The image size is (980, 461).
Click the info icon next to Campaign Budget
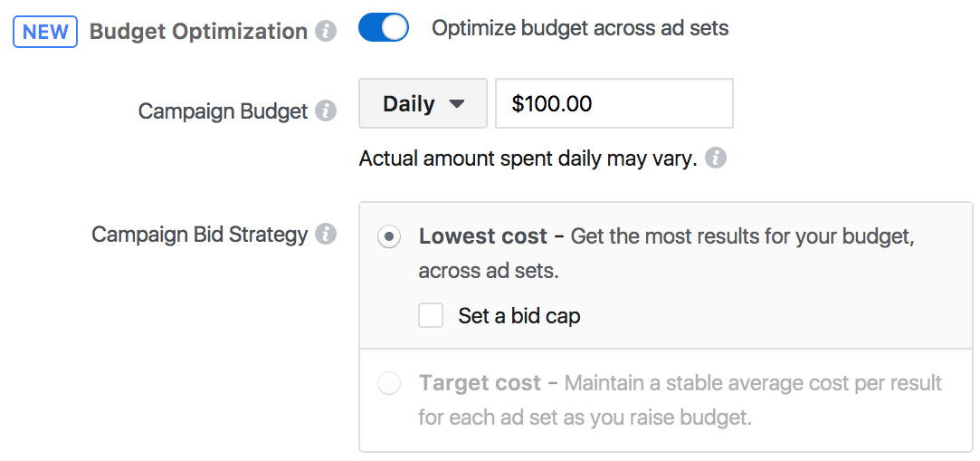(326, 111)
